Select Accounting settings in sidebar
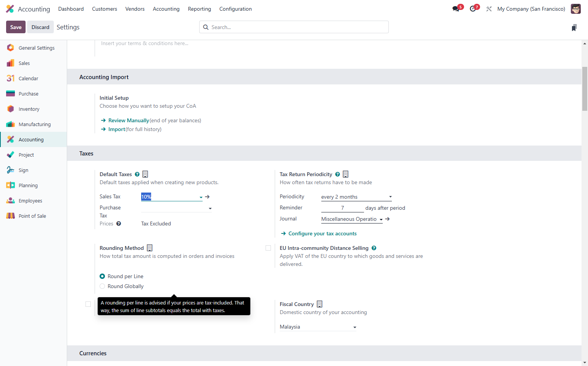588x366 pixels. (x=34, y=139)
